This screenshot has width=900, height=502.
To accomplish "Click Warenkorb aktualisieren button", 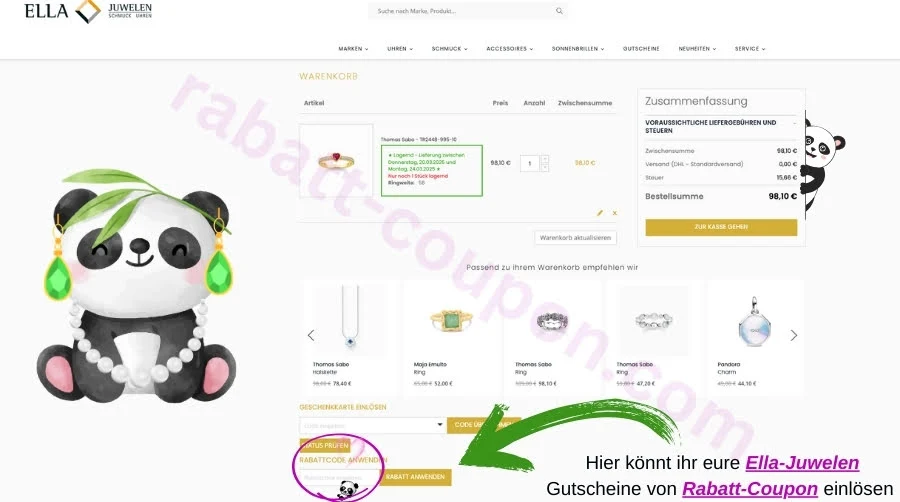I will tap(575, 238).
